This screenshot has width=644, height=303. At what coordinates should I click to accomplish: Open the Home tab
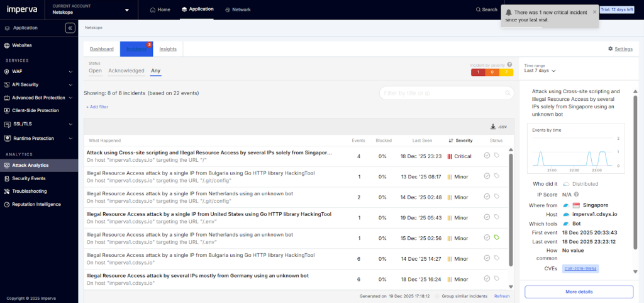pyautogui.click(x=160, y=9)
